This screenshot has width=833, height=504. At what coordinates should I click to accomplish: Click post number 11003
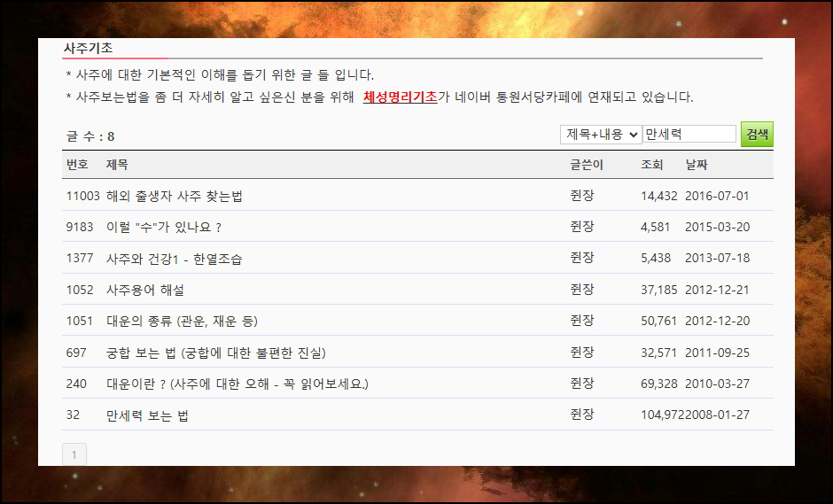(83, 196)
